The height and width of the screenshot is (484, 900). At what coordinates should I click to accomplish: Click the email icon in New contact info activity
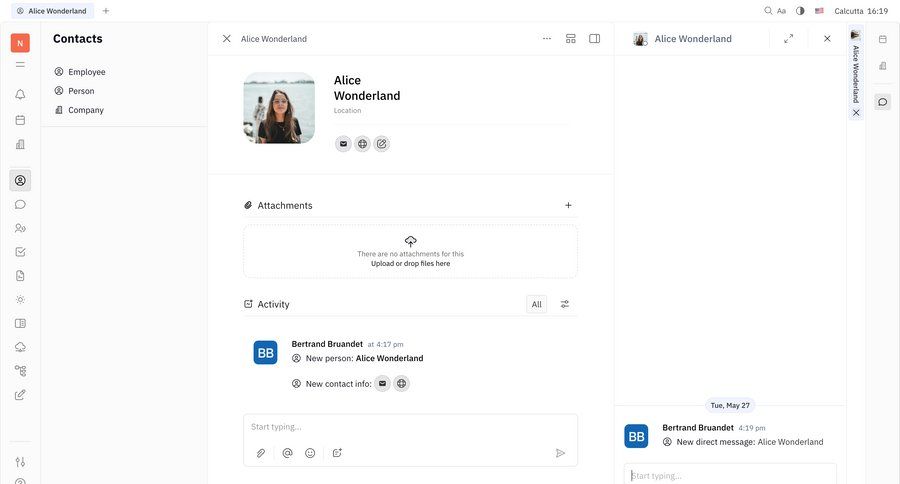[382, 384]
